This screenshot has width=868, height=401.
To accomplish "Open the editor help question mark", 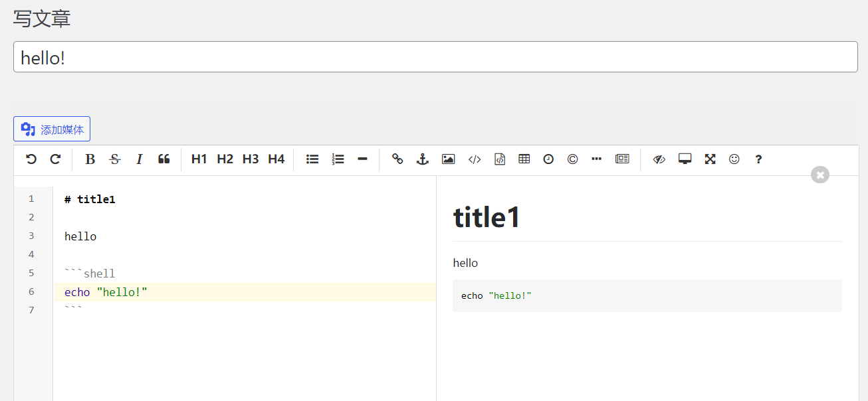I will click(758, 159).
